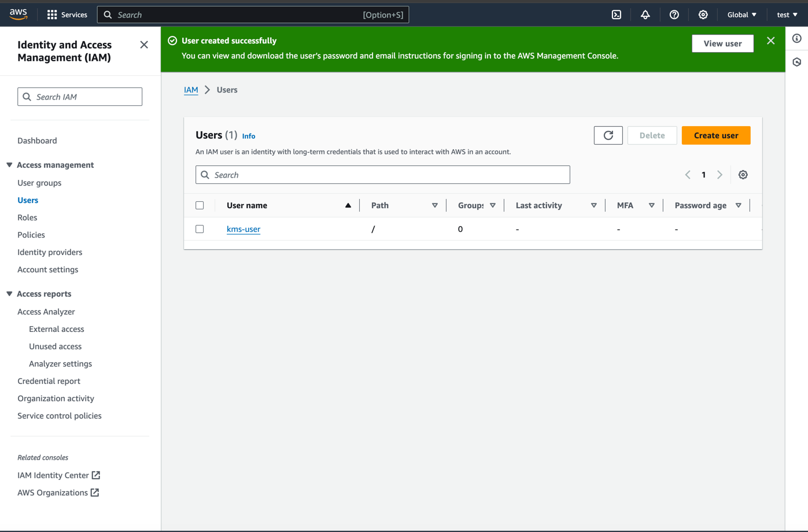Click the success checkmark icon in banner

(x=172, y=40)
